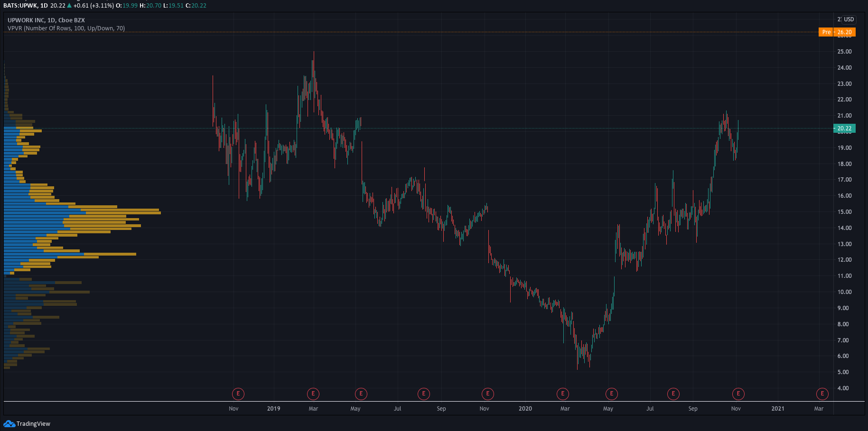Select the May 2020 earnings marker
The height and width of the screenshot is (431, 868).
pos(611,394)
